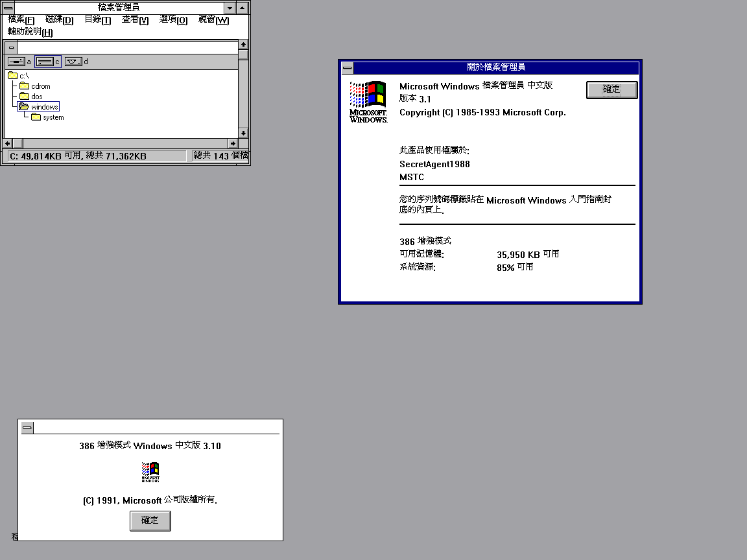747x560 pixels.
Task: Select floppy drive a icon
Action: (16, 62)
